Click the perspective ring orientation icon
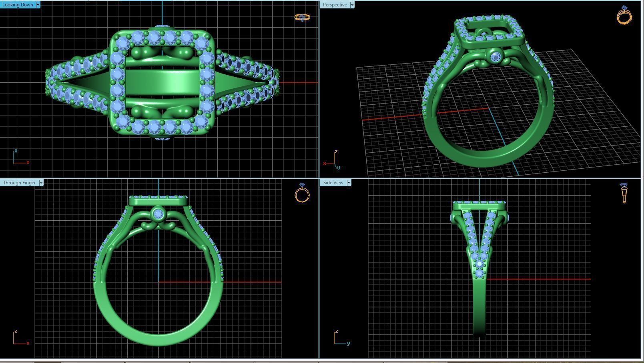Viewport: 644px width, 363px height. point(624,15)
